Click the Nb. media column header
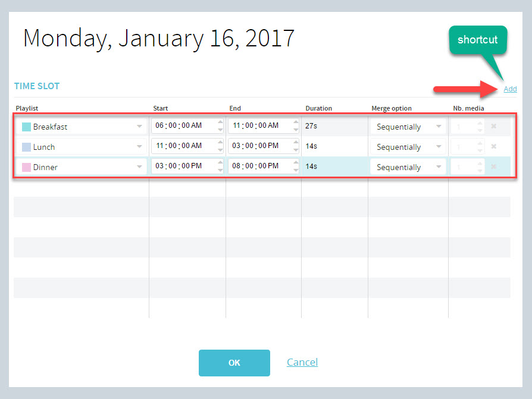 (x=468, y=108)
